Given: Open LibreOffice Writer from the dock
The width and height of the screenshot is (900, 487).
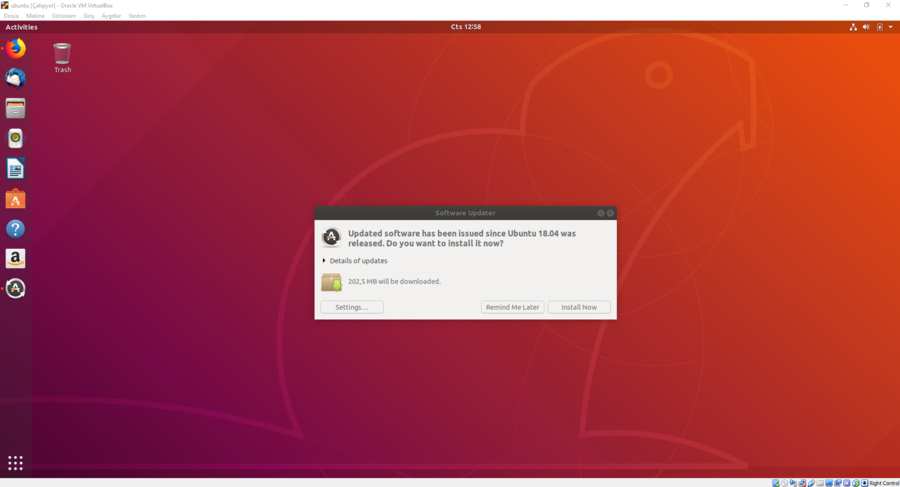Looking at the screenshot, I should click(x=15, y=168).
